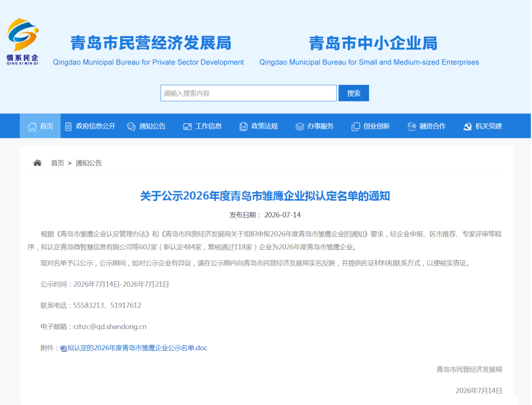Click the document icon for 政府信息公开
Image resolution: width=532 pixels, height=405 pixels.
[x=68, y=127]
